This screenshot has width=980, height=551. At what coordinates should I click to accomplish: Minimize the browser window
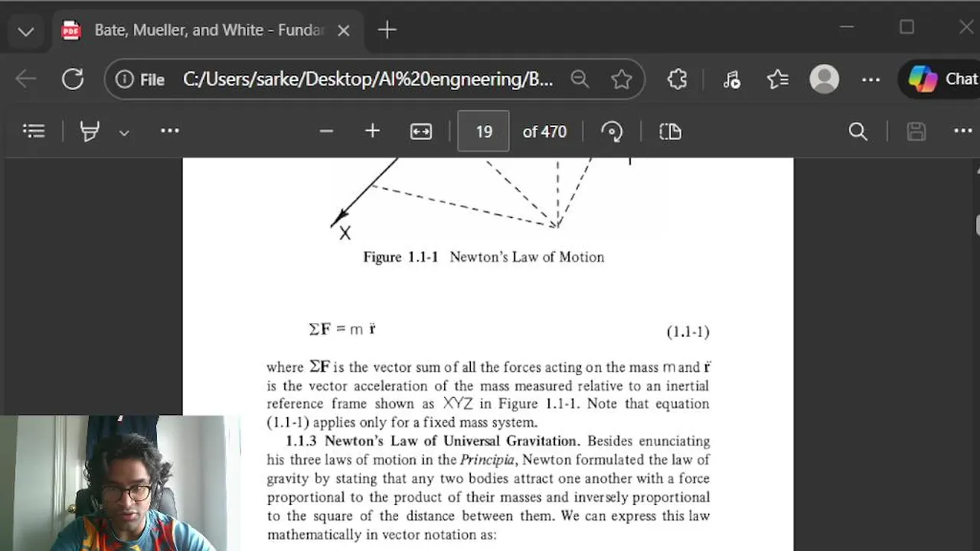[x=847, y=28]
